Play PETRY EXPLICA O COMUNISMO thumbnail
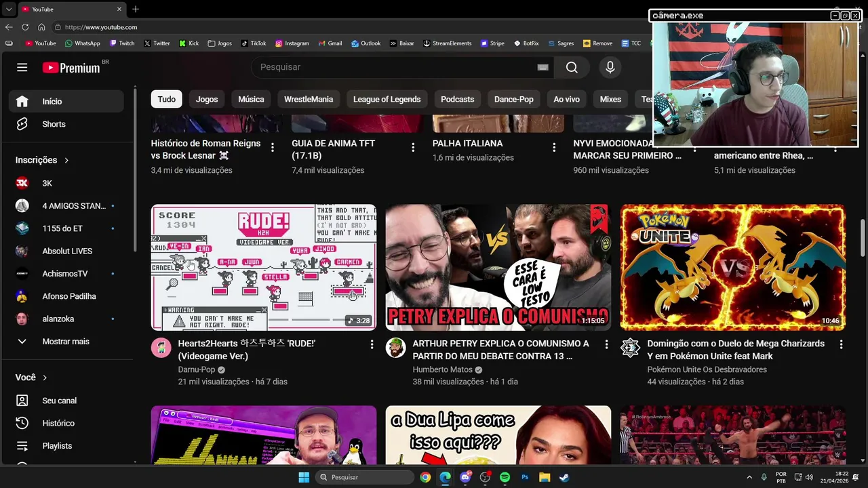Viewport: 868px width, 488px height. (498, 268)
